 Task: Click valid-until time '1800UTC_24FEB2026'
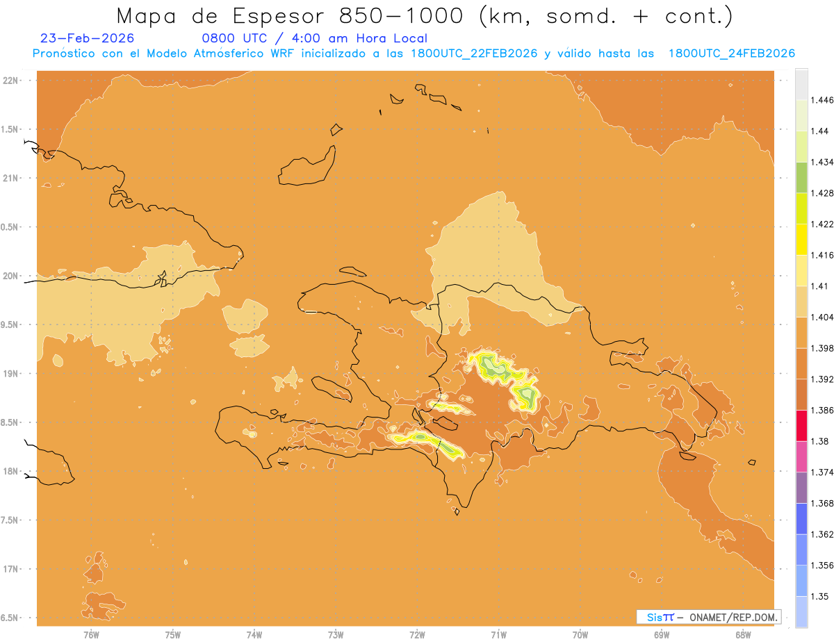tap(731, 53)
